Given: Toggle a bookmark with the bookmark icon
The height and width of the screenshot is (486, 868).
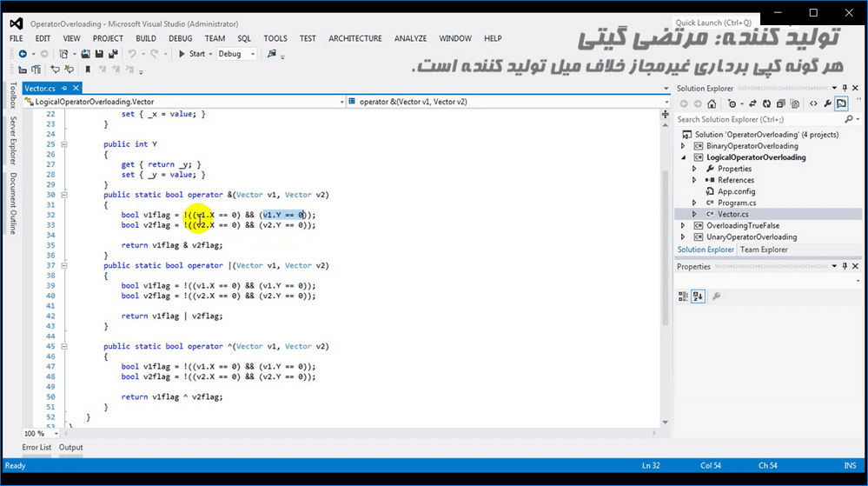Looking at the screenshot, I should [x=88, y=70].
